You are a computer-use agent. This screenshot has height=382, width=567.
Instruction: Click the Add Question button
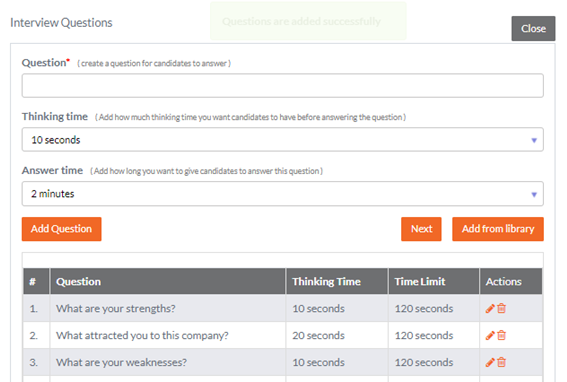click(61, 229)
